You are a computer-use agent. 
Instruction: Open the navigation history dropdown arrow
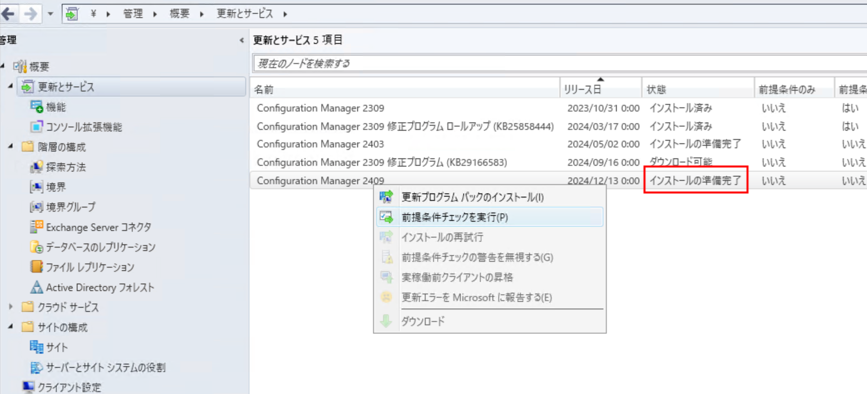tap(50, 14)
